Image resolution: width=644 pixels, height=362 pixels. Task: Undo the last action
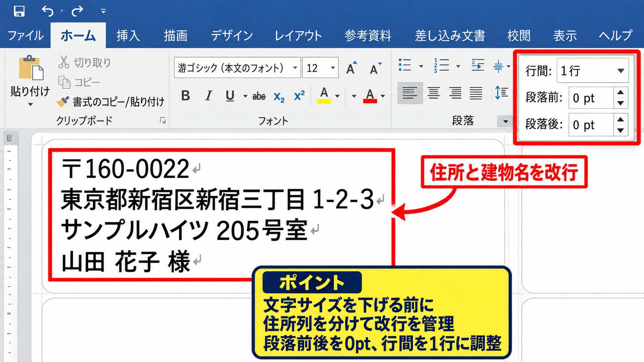coord(48,11)
